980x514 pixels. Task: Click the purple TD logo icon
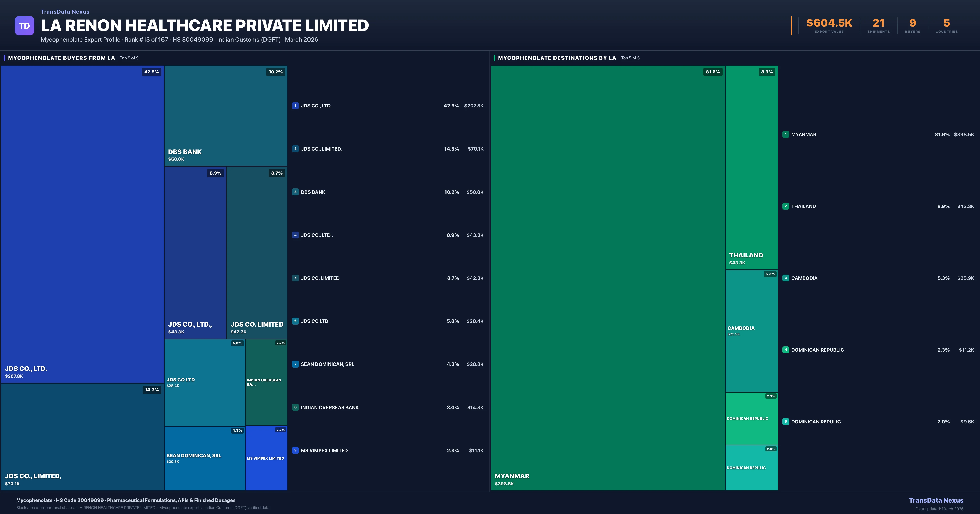(x=24, y=26)
